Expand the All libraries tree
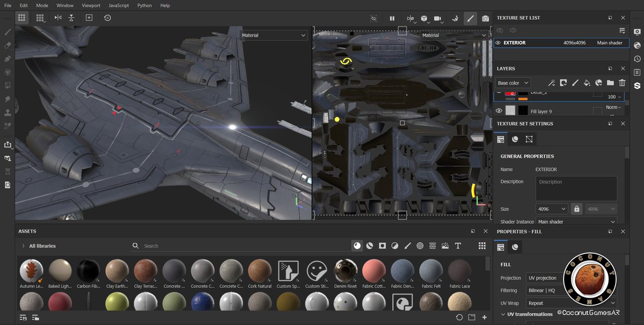The width and height of the screenshot is (644, 325). [23, 246]
